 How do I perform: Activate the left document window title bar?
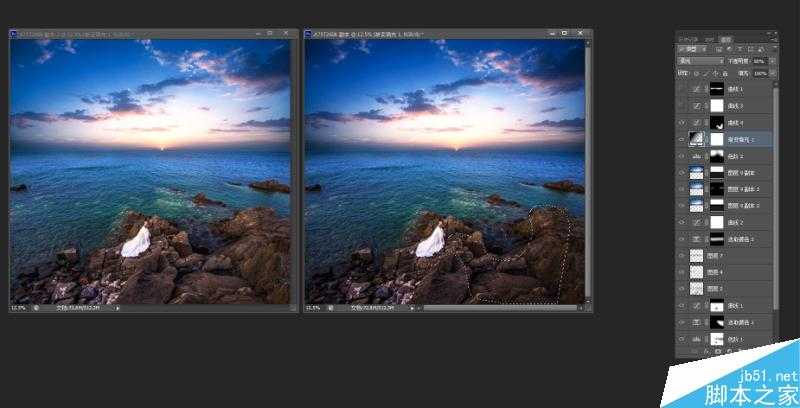[150, 33]
